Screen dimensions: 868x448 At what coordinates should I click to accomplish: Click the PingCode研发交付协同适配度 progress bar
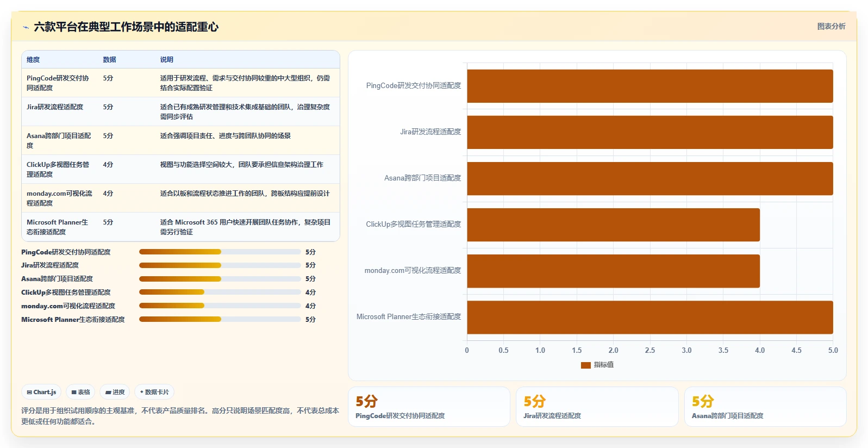[220, 252]
